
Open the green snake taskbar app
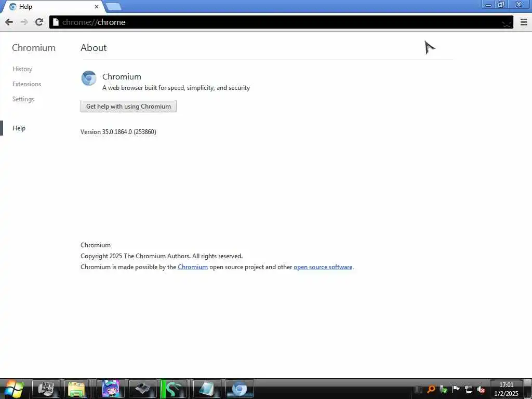[174, 389]
